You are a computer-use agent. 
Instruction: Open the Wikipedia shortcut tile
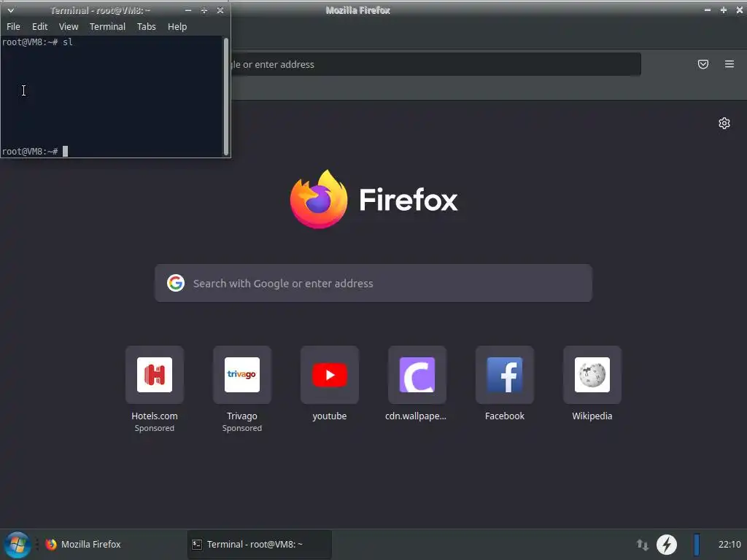tap(592, 375)
